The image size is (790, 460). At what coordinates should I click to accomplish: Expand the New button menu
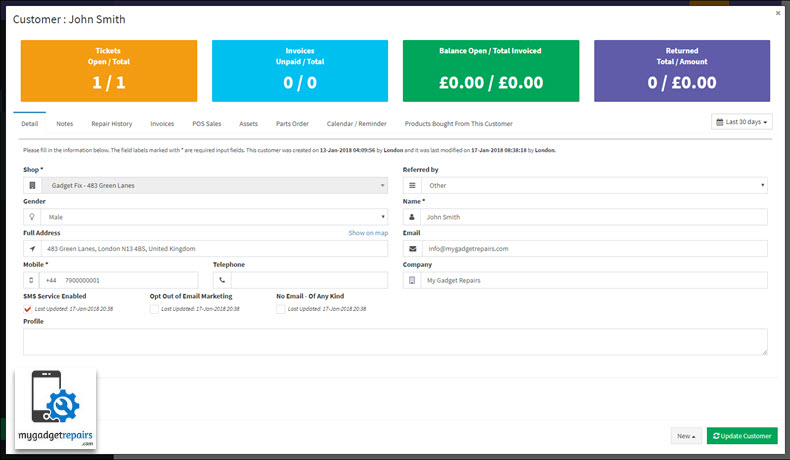[686, 436]
